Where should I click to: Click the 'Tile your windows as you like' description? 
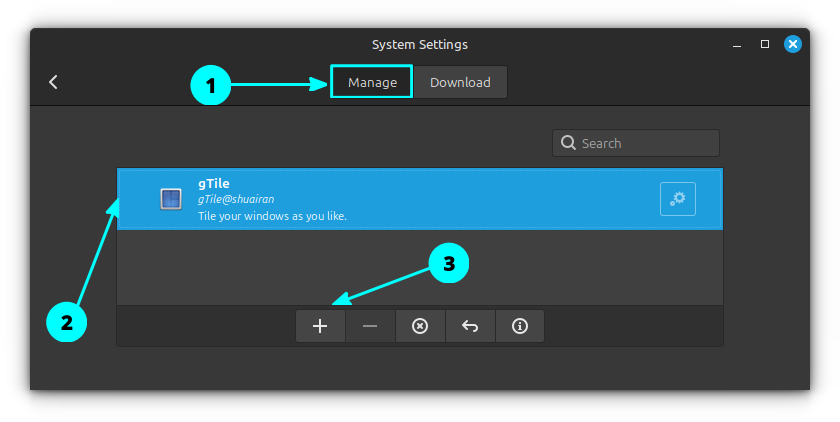coord(272,216)
